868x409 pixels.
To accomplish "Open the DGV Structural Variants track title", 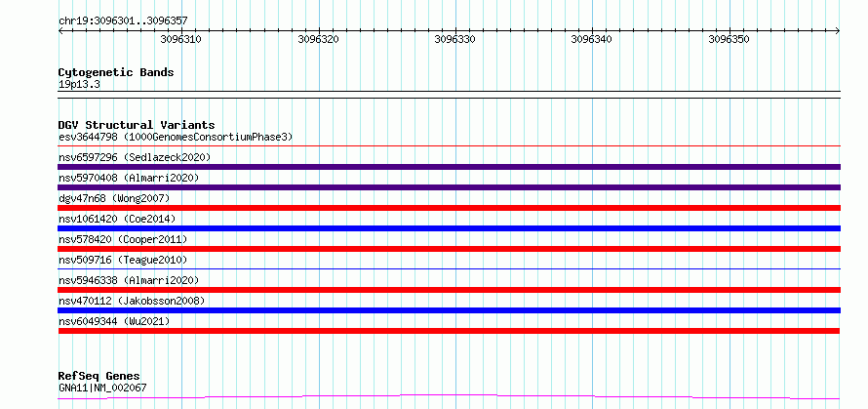I will point(137,125).
